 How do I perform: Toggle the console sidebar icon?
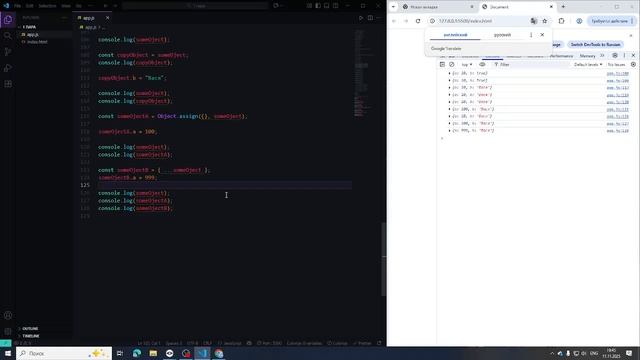click(442, 64)
